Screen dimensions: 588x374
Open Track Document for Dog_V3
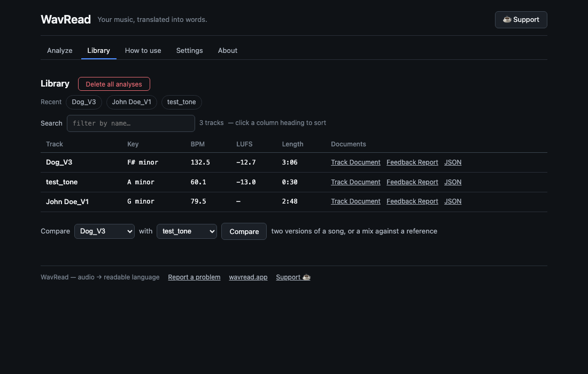pyautogui.click(x=355, y=162)
